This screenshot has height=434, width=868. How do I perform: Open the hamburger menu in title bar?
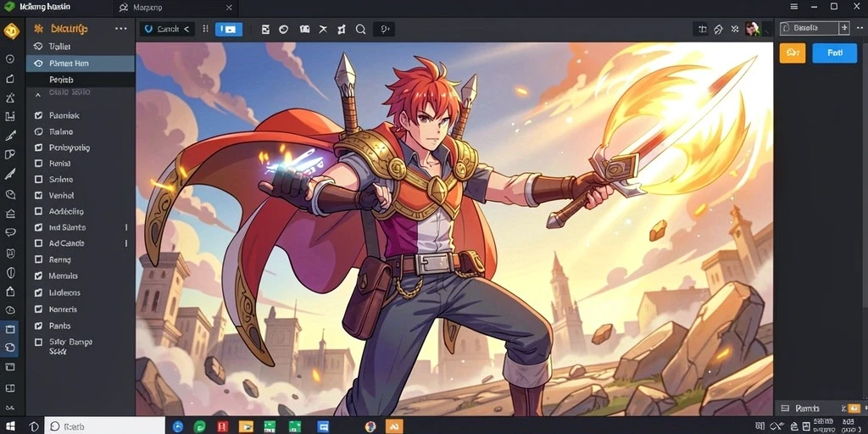click(x=793, y=7)
